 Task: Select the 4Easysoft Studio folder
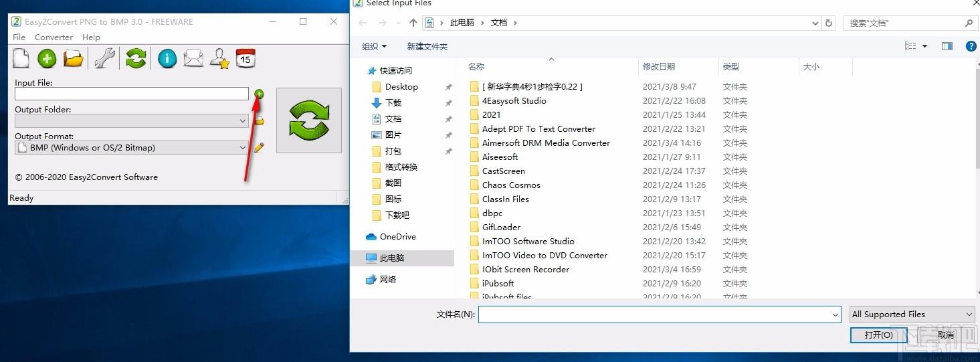point(514,100)
